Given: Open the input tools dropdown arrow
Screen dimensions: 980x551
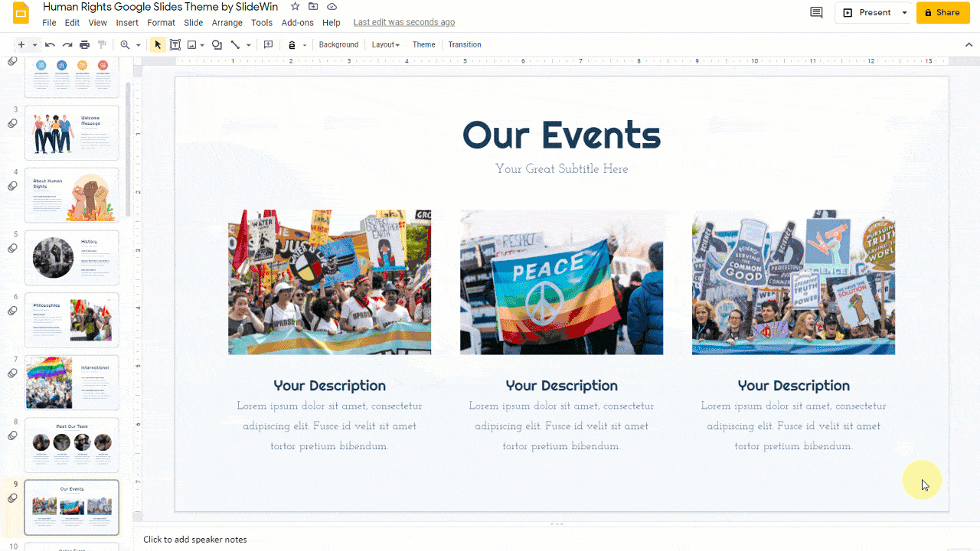Looking at the screenshot, I should pos(305,45).
